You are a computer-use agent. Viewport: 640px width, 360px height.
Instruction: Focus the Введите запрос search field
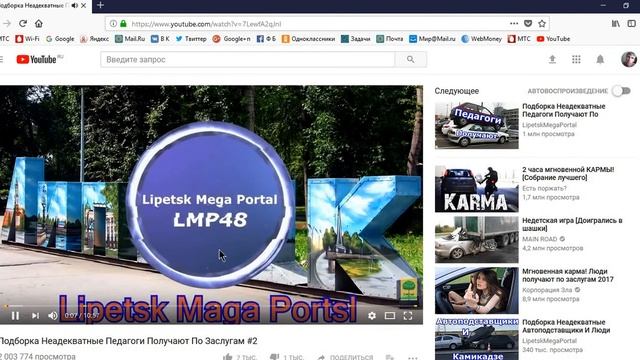pyautogui.click(x=248, y=60)
